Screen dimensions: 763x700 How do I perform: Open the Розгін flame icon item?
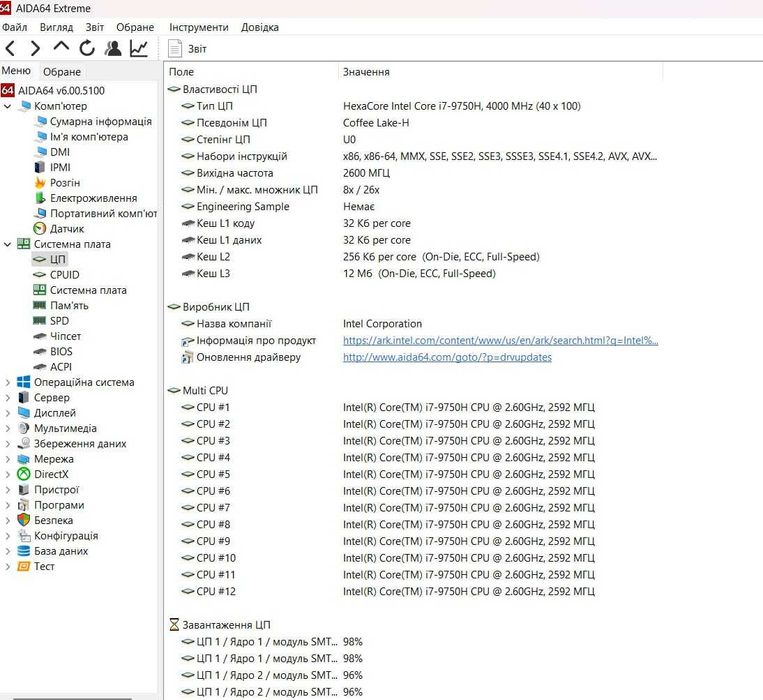(40, 183)
